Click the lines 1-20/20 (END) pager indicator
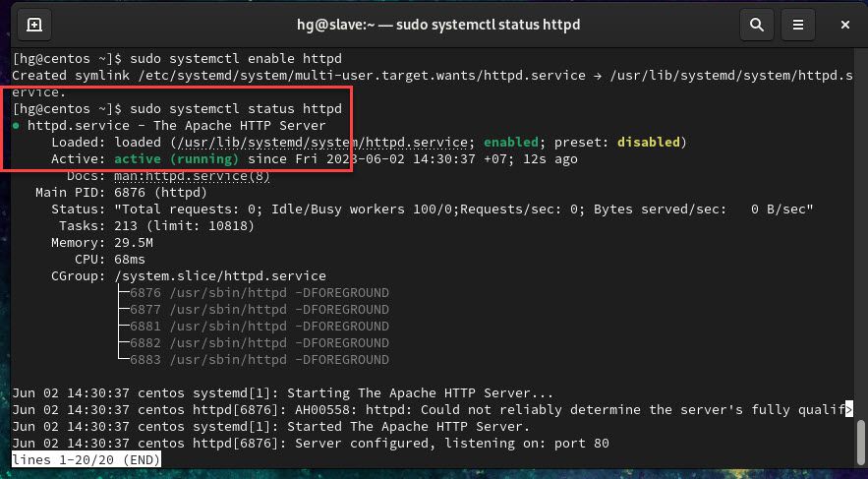 click(x=87, y=459)
